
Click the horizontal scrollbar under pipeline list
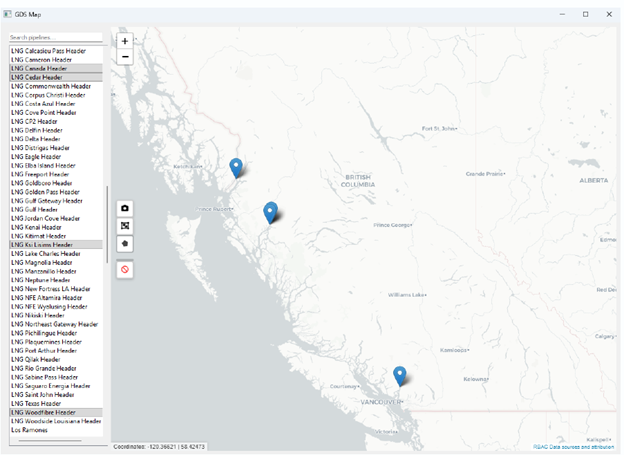[50, 440]
